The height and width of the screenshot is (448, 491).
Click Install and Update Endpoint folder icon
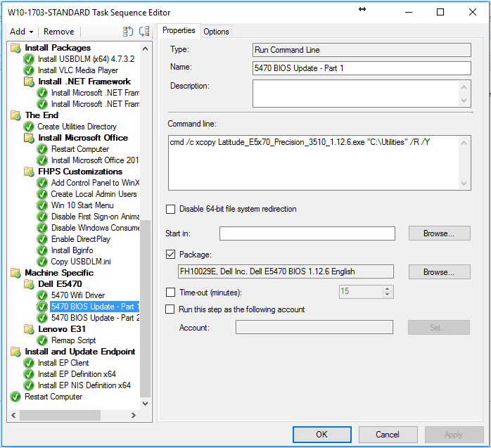(x=15, y=352)
